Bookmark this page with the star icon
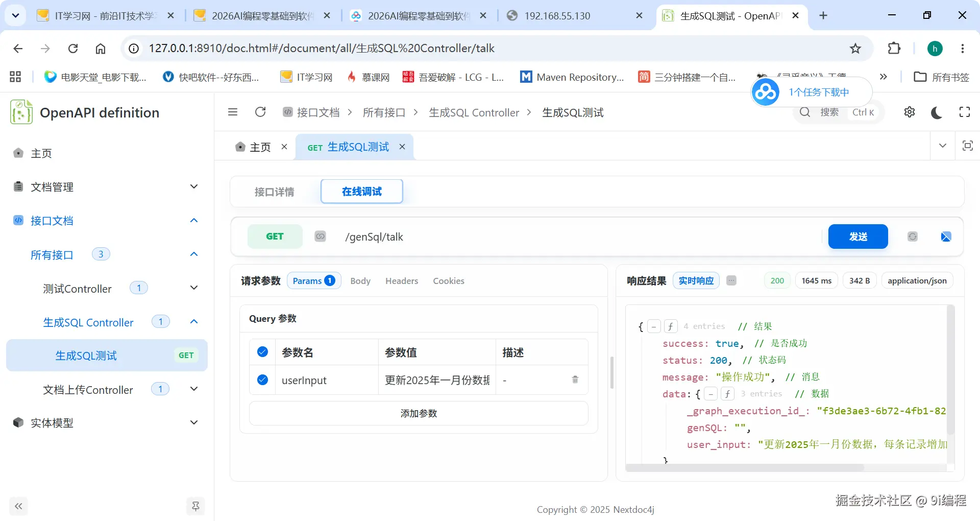Image resolution: width=980 pixels, height=521 pixels. point(855,49)
